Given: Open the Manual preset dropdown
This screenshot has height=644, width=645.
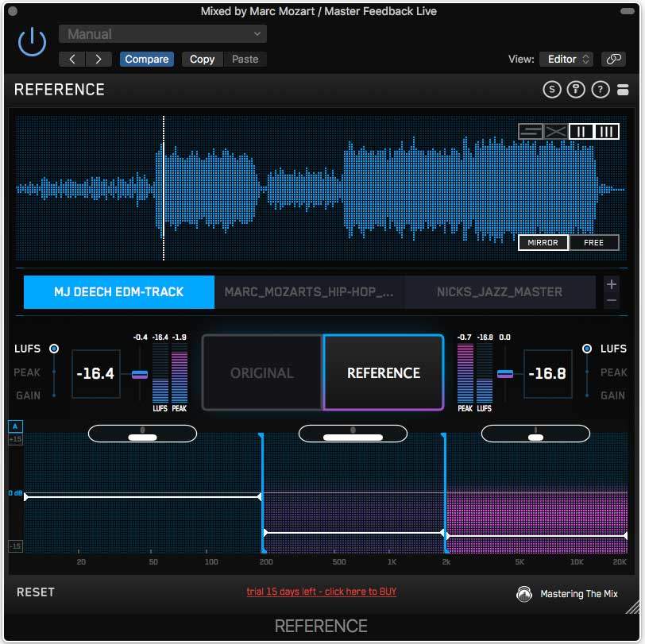Looking at the screenshot, I should coord(163,34).
